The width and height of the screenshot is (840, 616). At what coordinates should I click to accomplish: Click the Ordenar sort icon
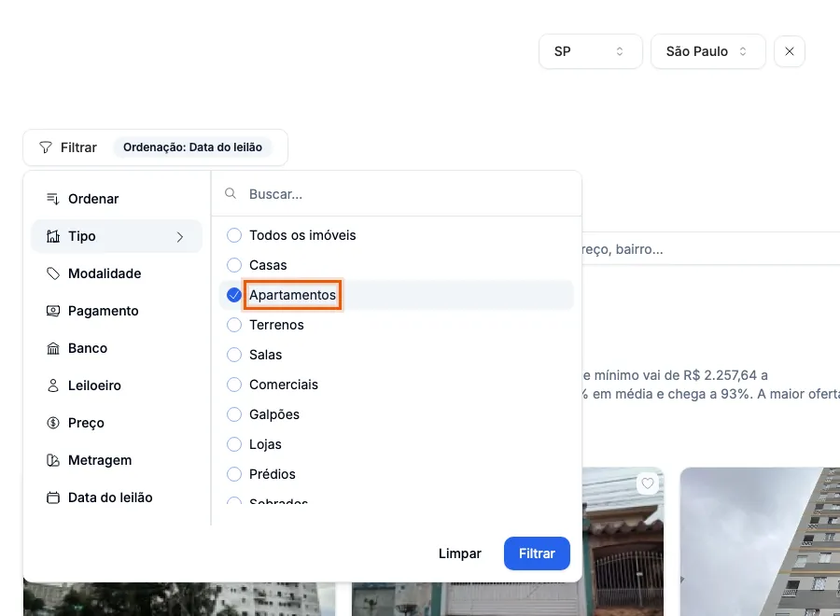click(52, 199)
